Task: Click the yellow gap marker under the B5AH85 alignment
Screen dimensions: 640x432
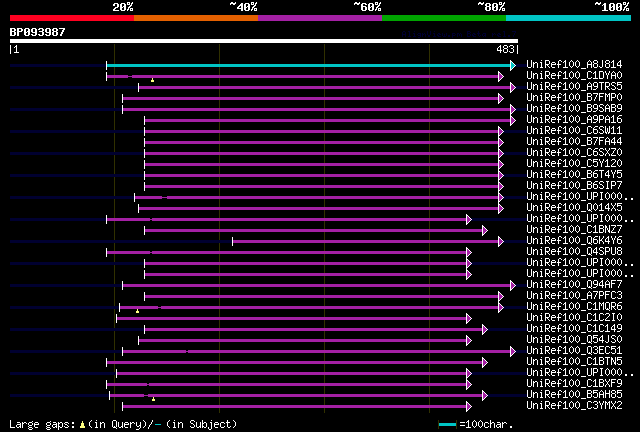Action: click(x=153, y=399)
